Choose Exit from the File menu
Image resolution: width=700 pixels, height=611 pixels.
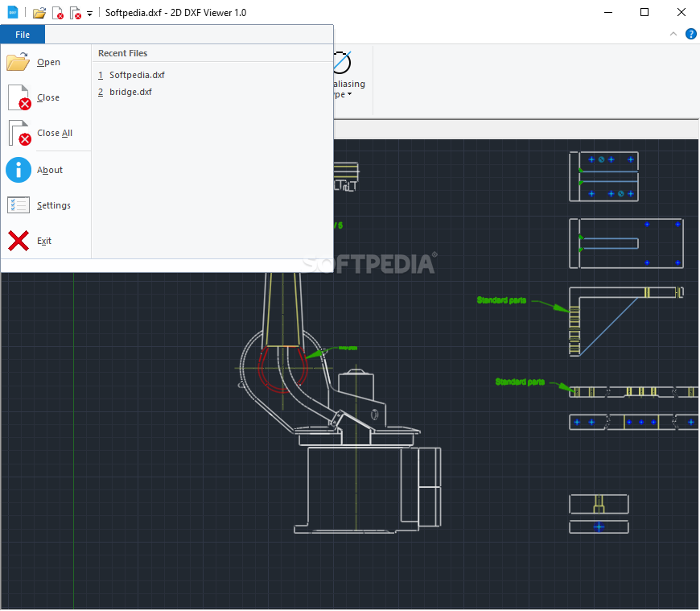point(46,241)
